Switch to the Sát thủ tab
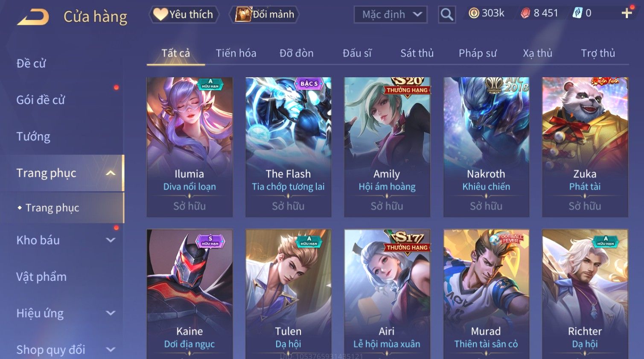Viewport: 644px width, 359px height. pyautogui.click(x=417, y=53)
